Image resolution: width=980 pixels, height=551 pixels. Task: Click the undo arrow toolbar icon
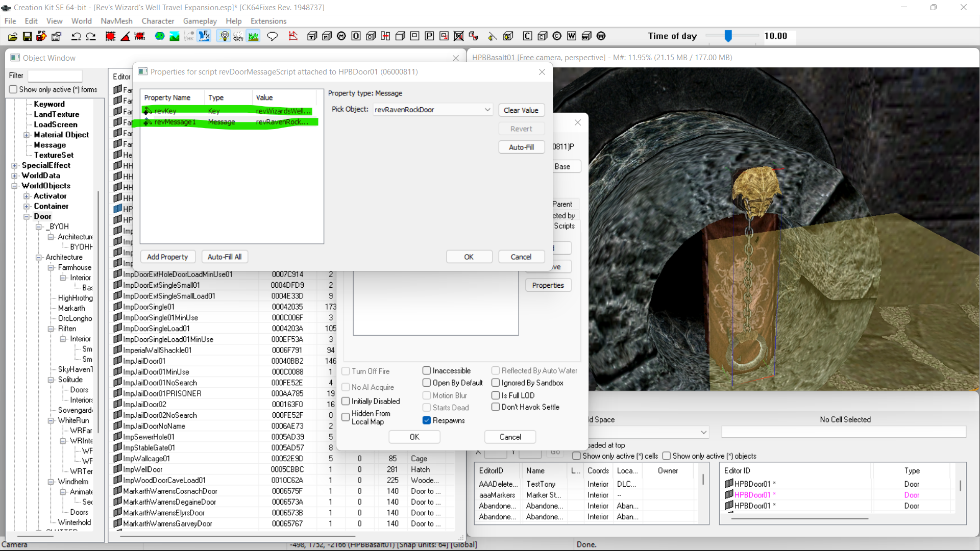pos(76,36)
